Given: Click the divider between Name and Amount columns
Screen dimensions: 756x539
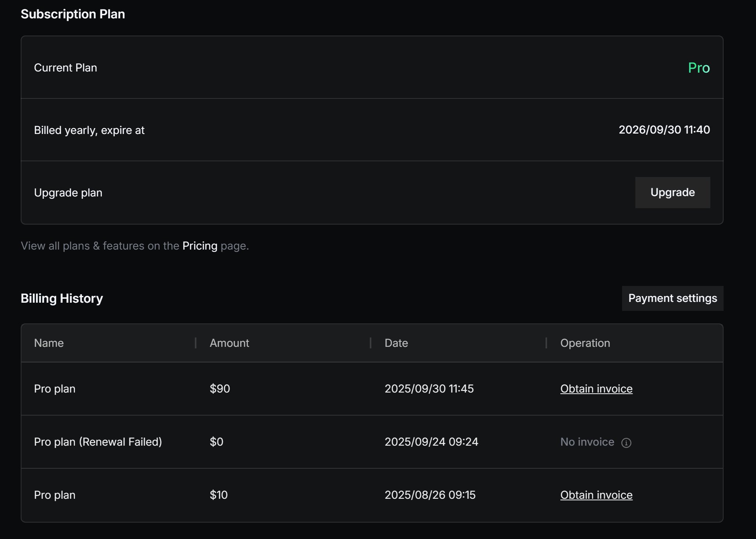Looking at the screenshot, I should [195, 343].
